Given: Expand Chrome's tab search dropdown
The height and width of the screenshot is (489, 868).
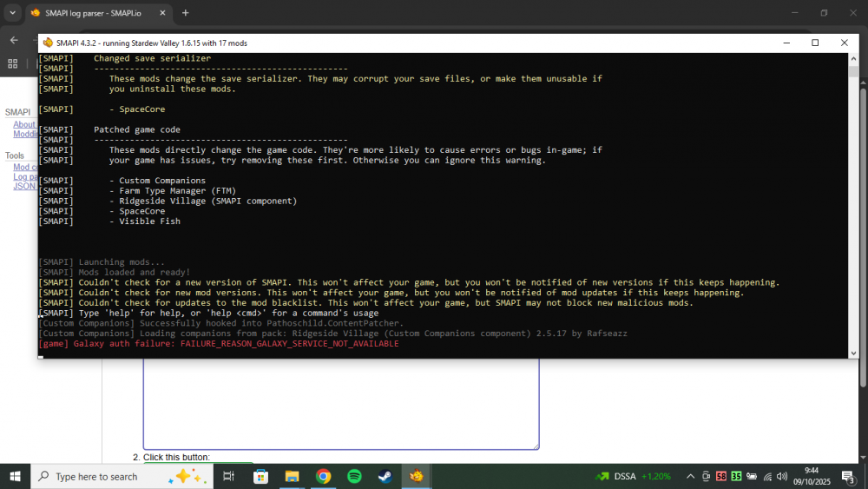Looking at the screenshot, I should [x=12, y=13].
